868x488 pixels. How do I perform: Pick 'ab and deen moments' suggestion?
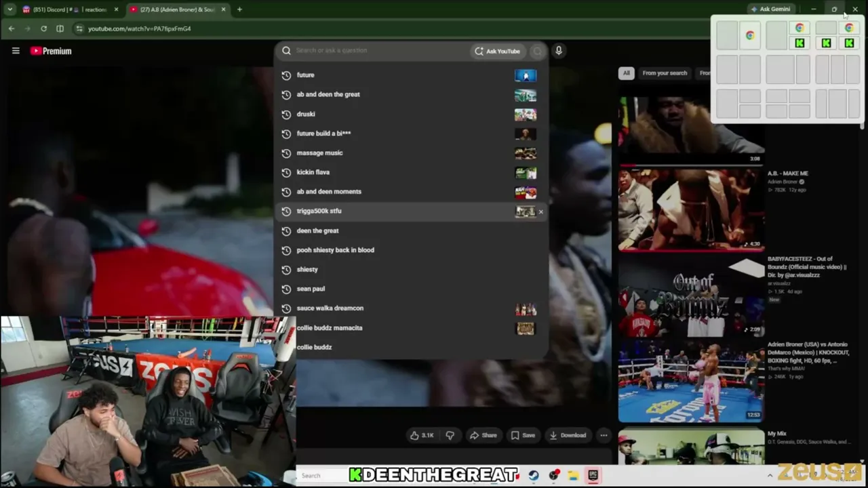point(411,192)
